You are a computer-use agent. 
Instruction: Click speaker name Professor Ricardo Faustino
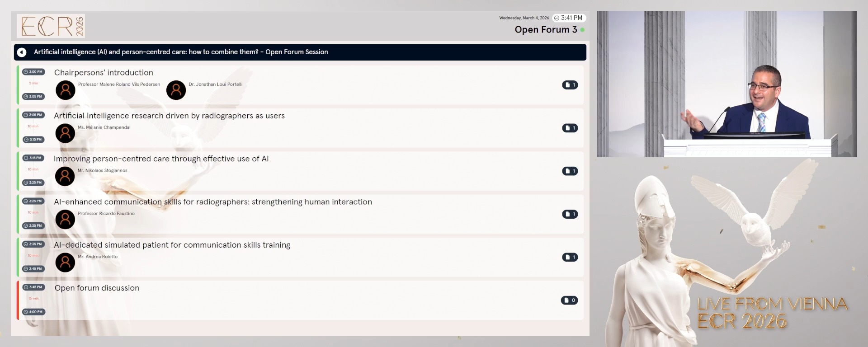(x=106, y=214)
